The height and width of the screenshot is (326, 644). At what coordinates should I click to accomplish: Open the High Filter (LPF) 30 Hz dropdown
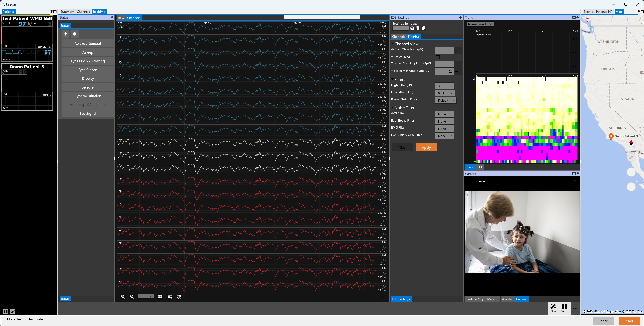coord(445,86)
